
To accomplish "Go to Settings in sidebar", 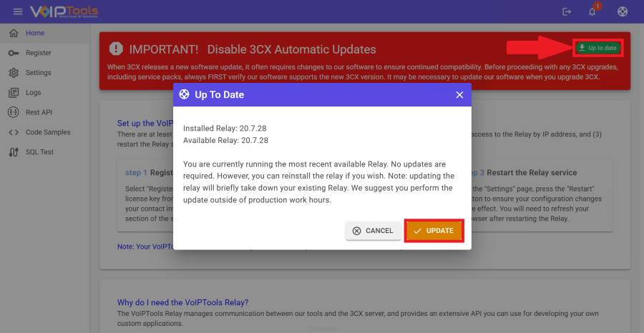I will tap(38, 73).
